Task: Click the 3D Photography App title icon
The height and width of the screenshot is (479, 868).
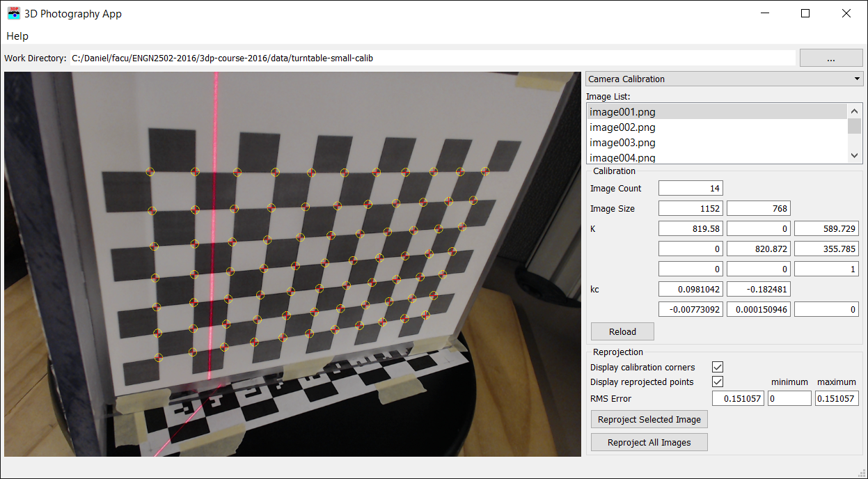Action: click(14, 13)
